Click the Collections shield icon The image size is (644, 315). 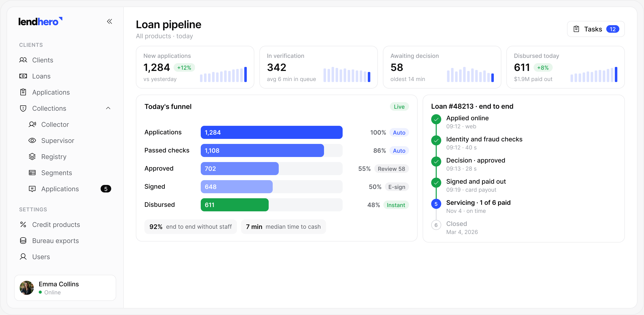click(23, 108)
